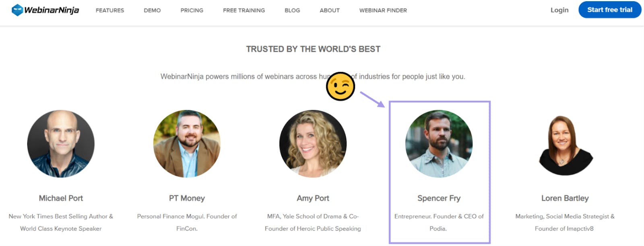The width and height of the screenshot is (644, 246).
Task: Go to the PRICING page
Action: click(x=192, y=10)
